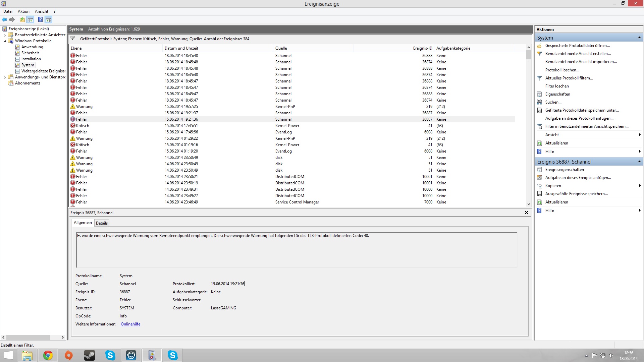Click the blue back arrow toolbar icon
The height and width of the screenshot is (362, 644).
tap(4, 19)
